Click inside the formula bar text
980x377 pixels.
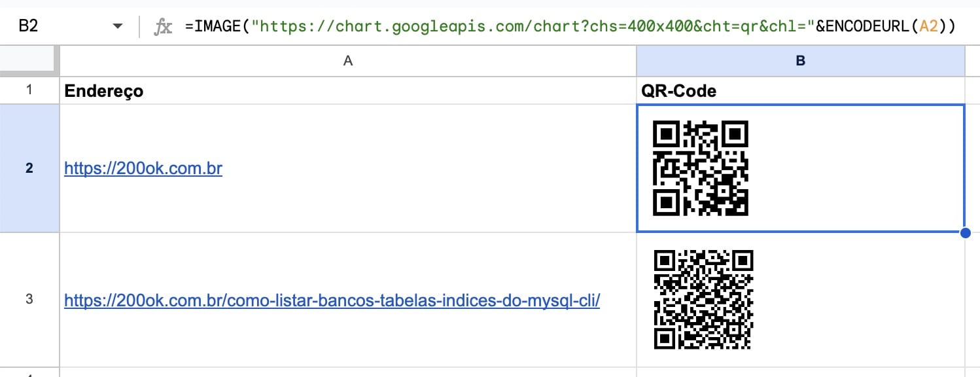(x=571, y=27)
